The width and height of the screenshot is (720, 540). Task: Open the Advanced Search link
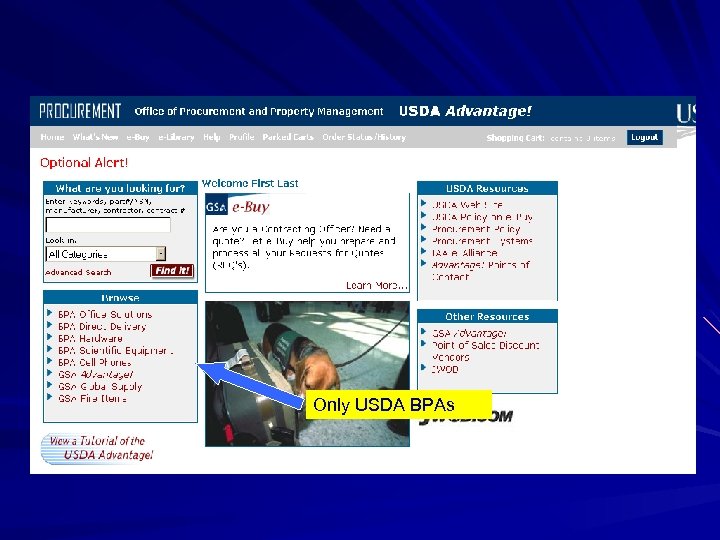coord(78,272)
